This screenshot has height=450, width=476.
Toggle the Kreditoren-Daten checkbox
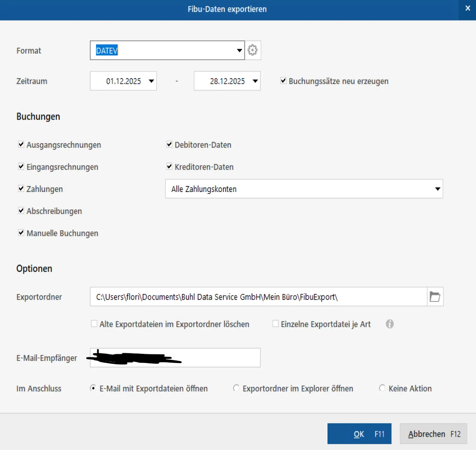(x=169, y=166)
